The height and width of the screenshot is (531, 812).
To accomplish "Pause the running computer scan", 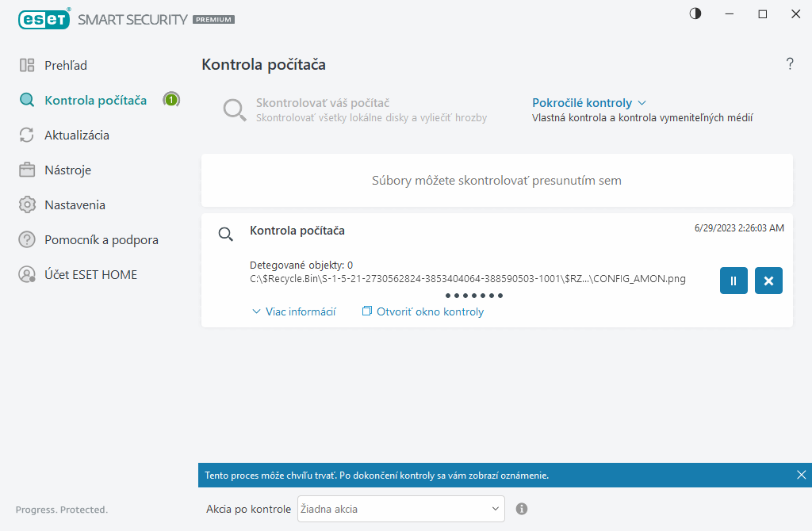I will click(x=733, y=281).
